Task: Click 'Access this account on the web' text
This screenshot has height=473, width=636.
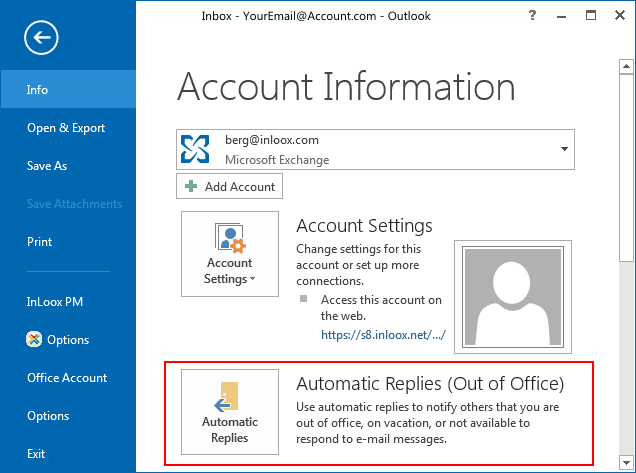Action: point(381,308)
